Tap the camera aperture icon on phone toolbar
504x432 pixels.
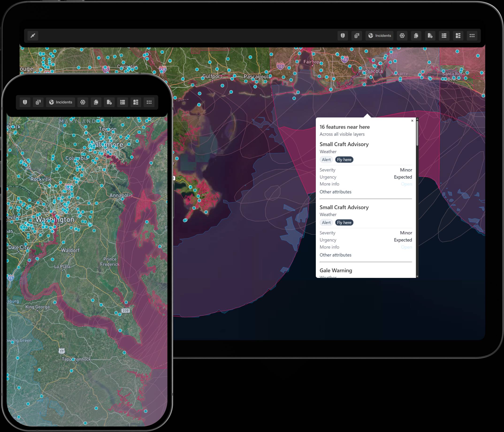[x=83, y=102]
